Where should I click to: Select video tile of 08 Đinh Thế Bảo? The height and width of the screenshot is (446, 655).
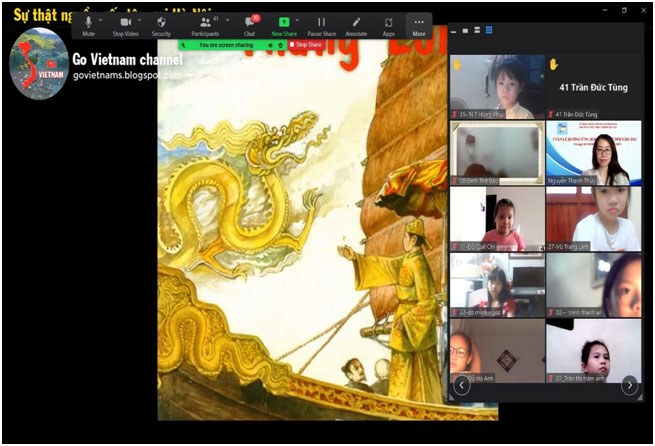point(497,153)
